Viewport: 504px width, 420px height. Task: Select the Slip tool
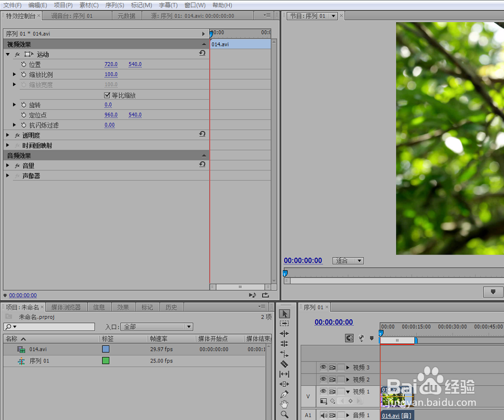coord(284,374)
